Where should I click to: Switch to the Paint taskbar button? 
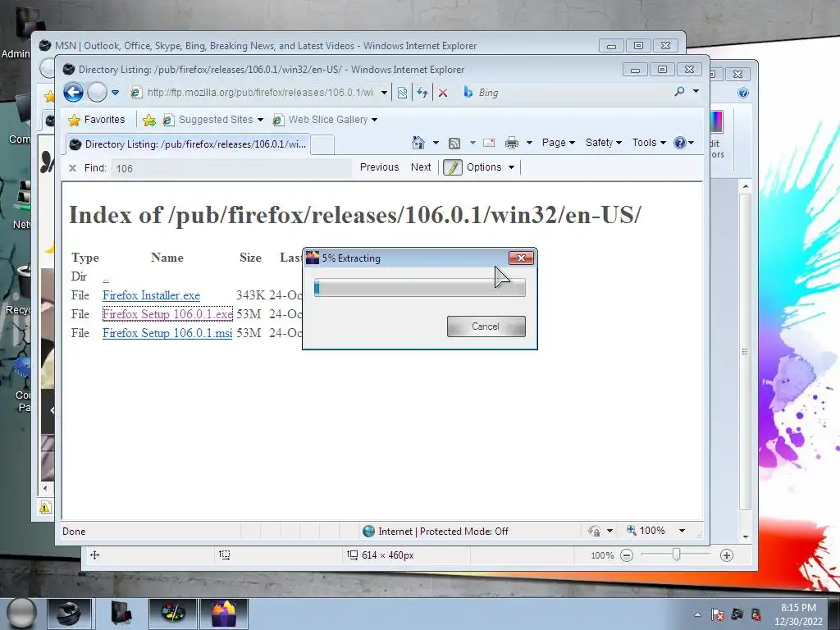pyautogui.click(x=172, y=614)
